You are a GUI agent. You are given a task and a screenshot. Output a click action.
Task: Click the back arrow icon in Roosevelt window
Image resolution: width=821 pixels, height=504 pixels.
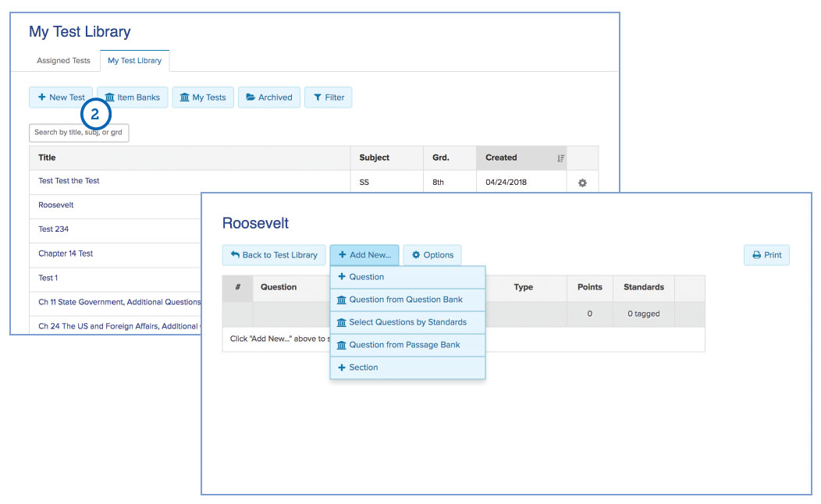[x=235, y=255]
